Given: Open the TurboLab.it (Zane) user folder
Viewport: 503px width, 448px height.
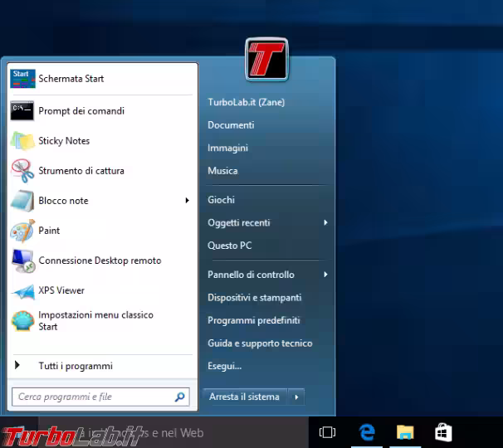Looking at the screenshot, I should (246, 102).
